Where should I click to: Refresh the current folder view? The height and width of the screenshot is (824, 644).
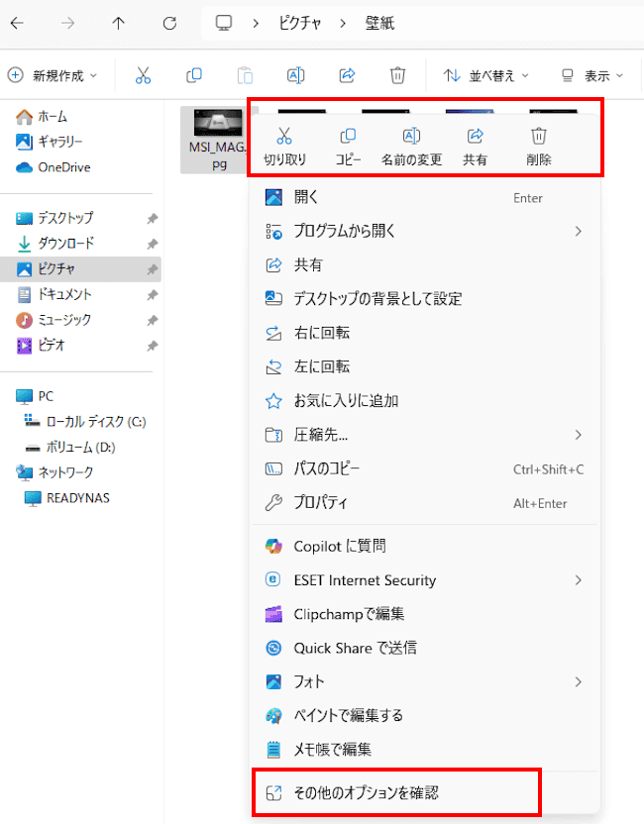(169, 23)
